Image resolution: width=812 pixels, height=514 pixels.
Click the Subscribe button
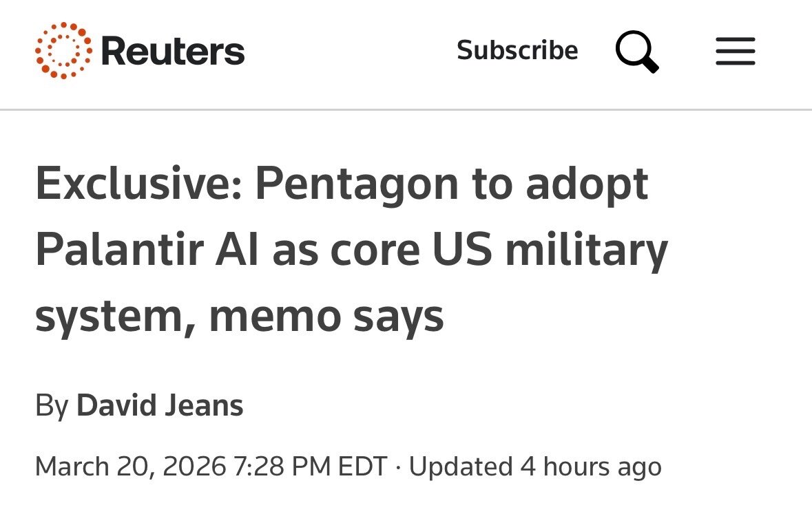517,50
